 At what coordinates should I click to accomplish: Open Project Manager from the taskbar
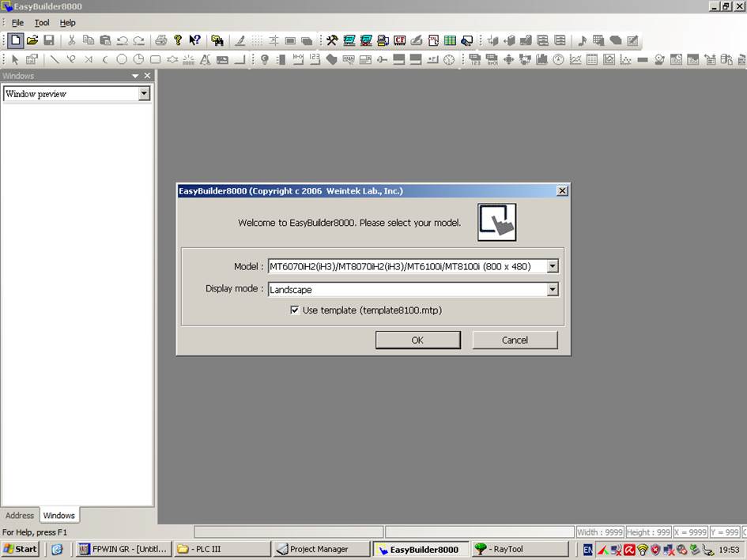(x=321, y=549)
